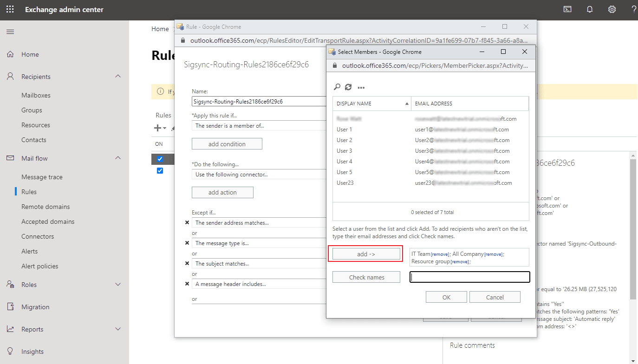Sort by the Display Name column header
Screen dimensions: 638x364
pyautogui.click(x=371, y=104)
